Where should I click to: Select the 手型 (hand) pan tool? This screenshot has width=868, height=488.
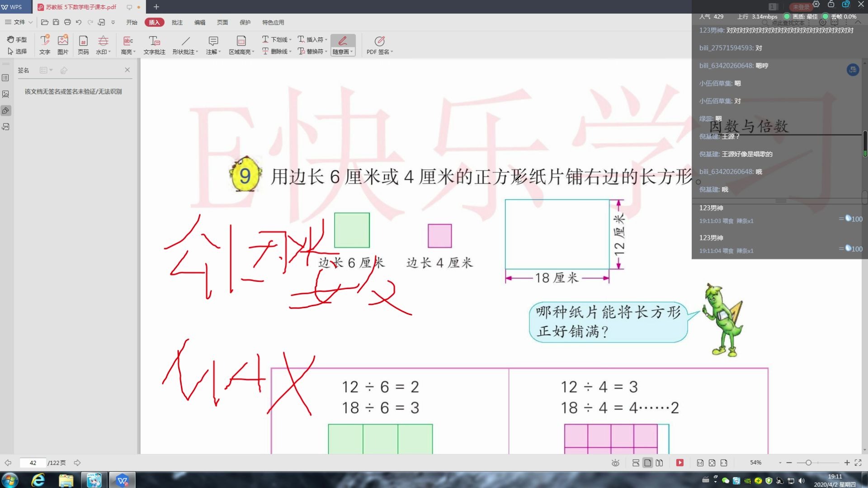click(16, 39)
